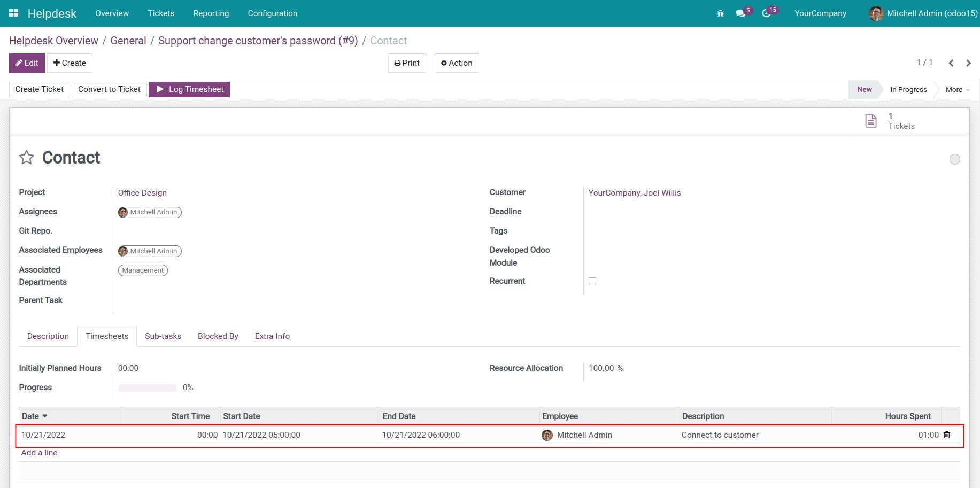
Task: Toggle the kanban state circle on the right
Action: [955, 159]
